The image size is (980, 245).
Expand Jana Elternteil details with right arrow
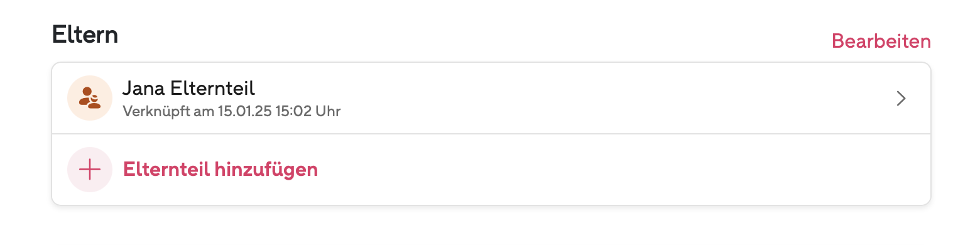pos(901,99)
